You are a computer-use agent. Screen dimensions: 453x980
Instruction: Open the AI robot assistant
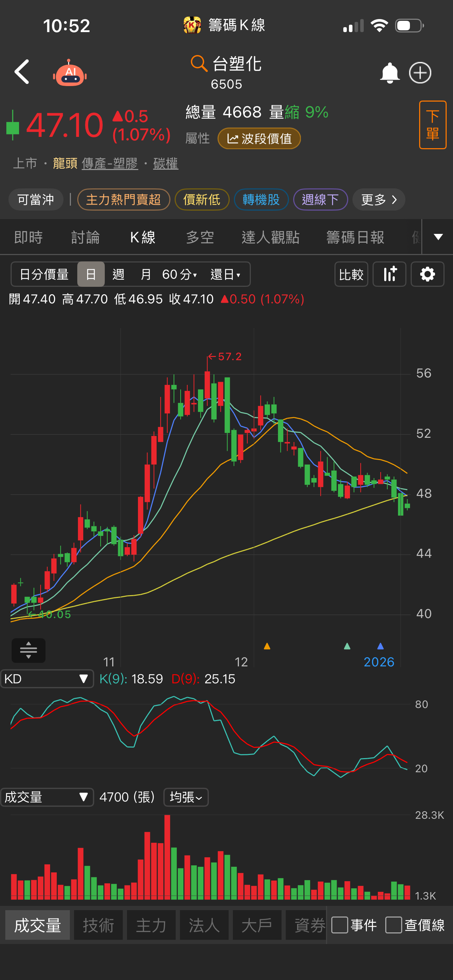[x=70, y=73]
